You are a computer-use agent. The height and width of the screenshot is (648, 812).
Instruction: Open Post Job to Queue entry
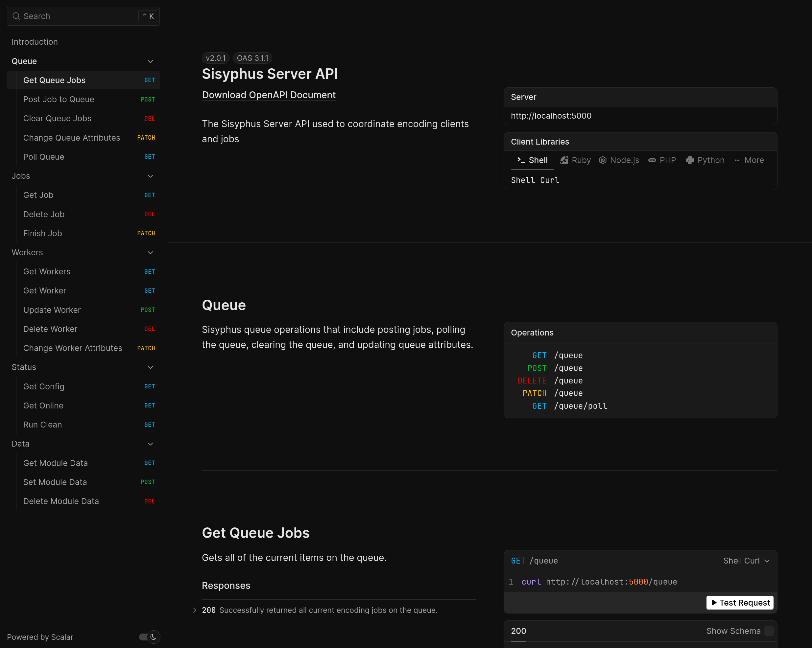point(59,100)
